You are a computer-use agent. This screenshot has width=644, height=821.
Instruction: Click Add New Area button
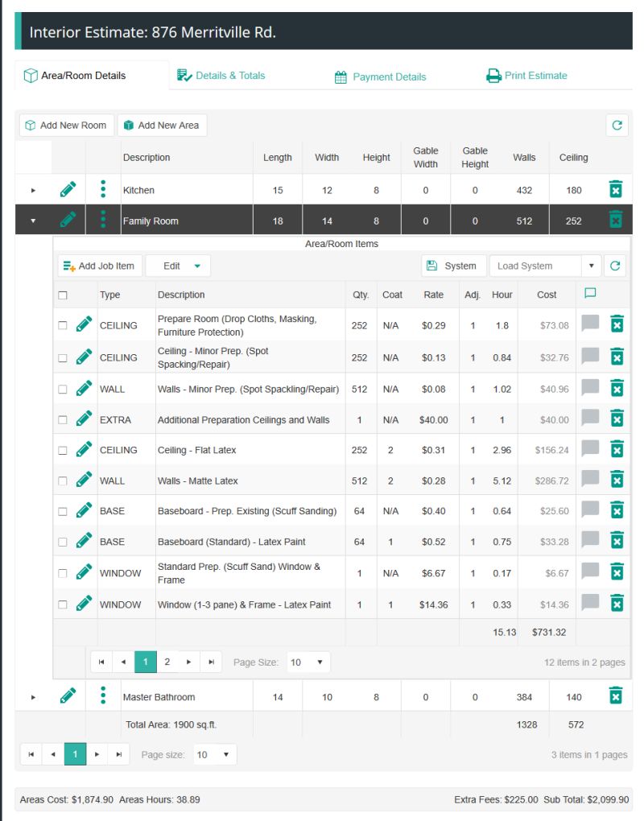pyautogui.click(x=163, y=125)
